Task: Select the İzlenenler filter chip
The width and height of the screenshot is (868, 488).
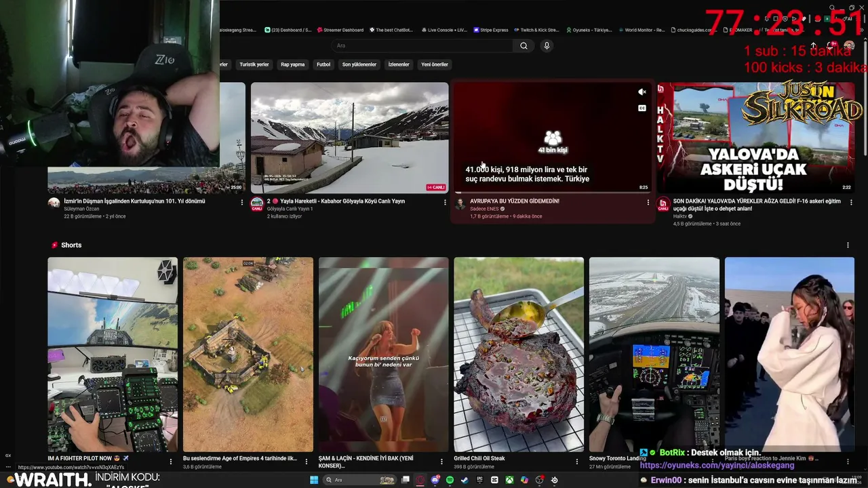Action: click(399, 64)
